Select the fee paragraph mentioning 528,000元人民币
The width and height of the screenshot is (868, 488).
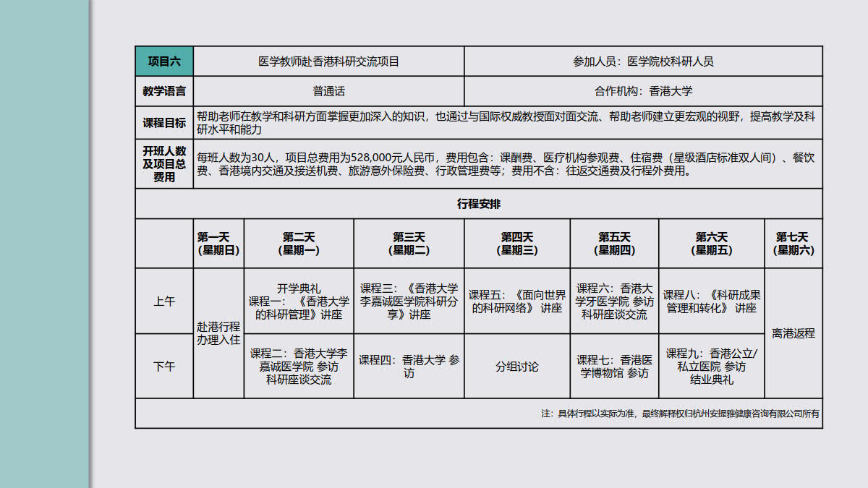click(508, 164)
